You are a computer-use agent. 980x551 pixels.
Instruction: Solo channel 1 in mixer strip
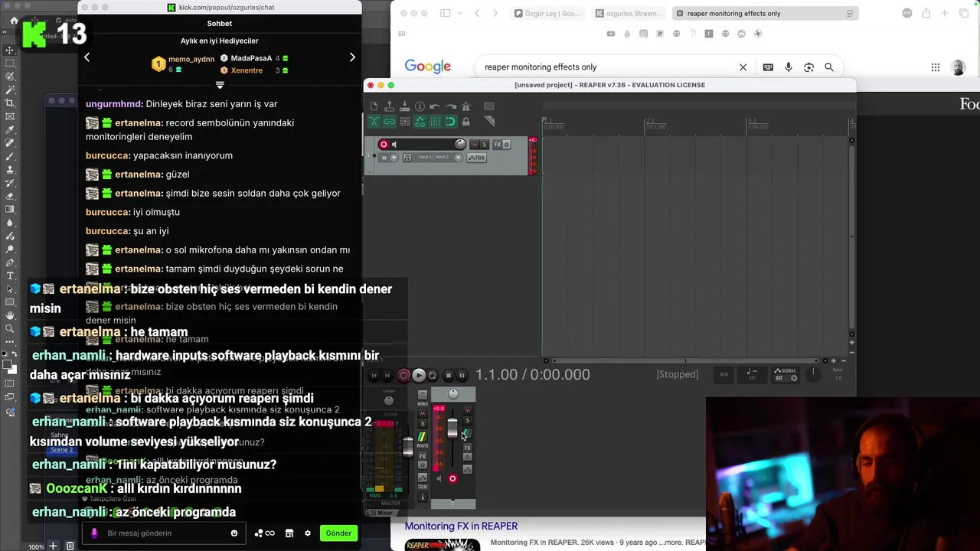coord(467,421)
